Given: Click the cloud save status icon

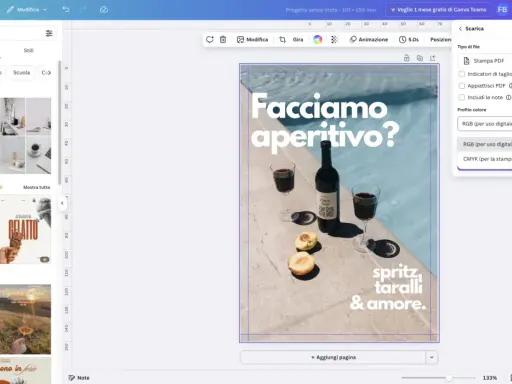Looking at the screenshot, I should click(104, 10).
